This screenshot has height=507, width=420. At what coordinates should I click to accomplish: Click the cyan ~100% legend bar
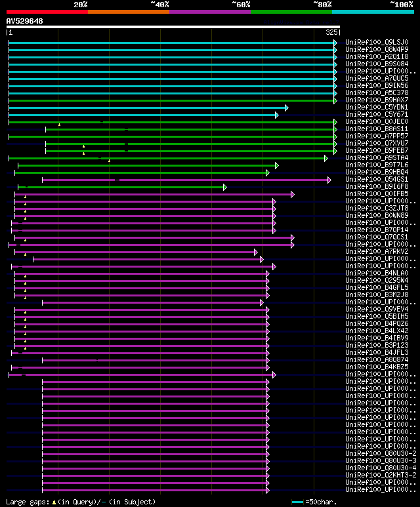(x=373, y=12)
